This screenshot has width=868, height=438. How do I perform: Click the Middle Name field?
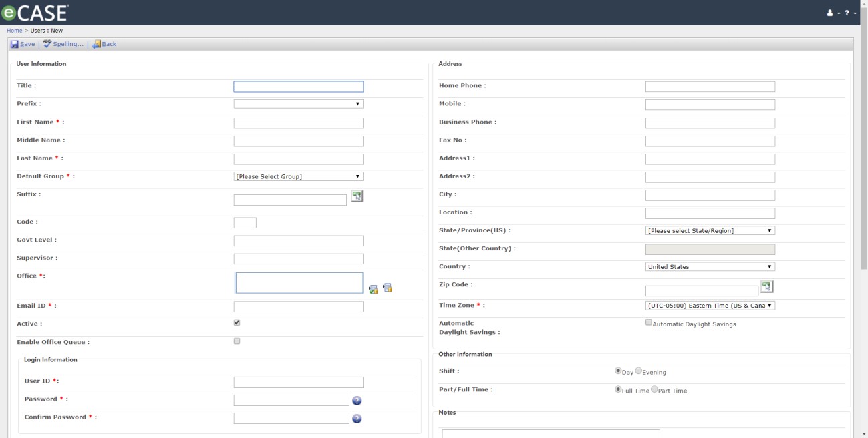[x=299, y=141]
